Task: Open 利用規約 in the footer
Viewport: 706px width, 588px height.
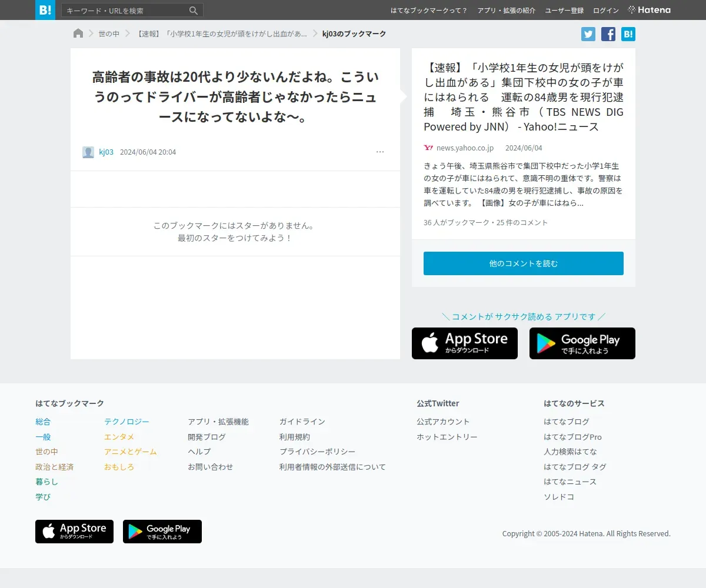Action: [x=295, y=437]
